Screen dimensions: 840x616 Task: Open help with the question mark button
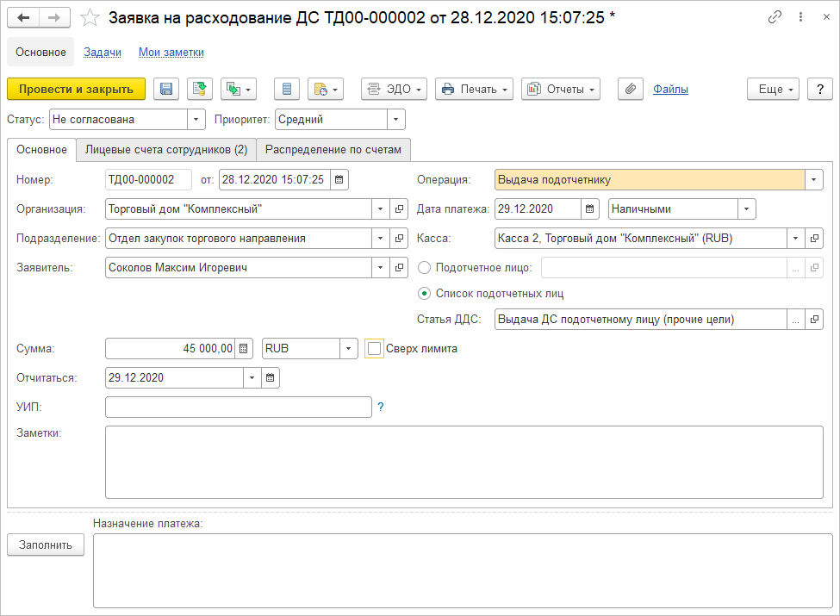coord(819,89)
